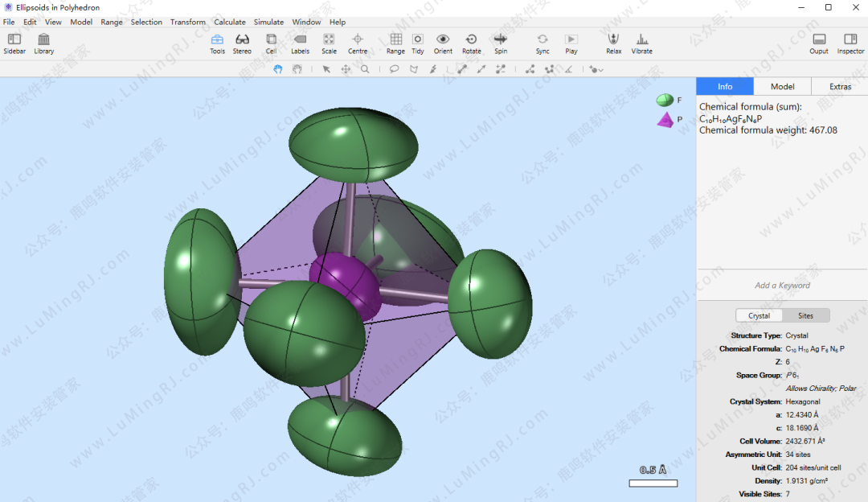Image resolution: width=868 pixels, height=502 pixels.
Task: Click the Add a Keyword field
Action: tap(782, 286)
